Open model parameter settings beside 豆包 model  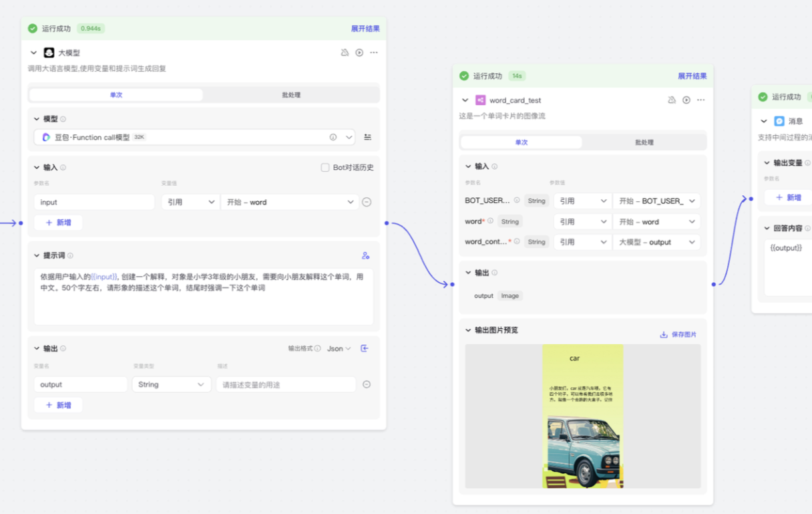367,137
